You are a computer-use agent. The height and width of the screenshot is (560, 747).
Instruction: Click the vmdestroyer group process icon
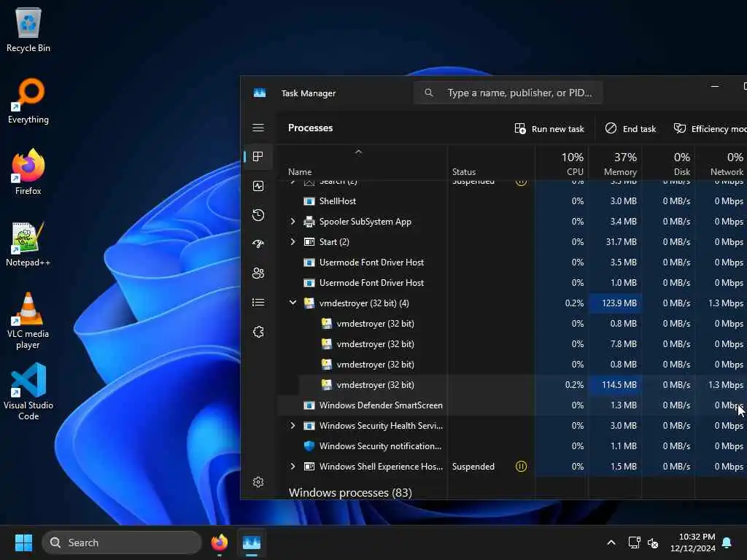click(309, 303)
